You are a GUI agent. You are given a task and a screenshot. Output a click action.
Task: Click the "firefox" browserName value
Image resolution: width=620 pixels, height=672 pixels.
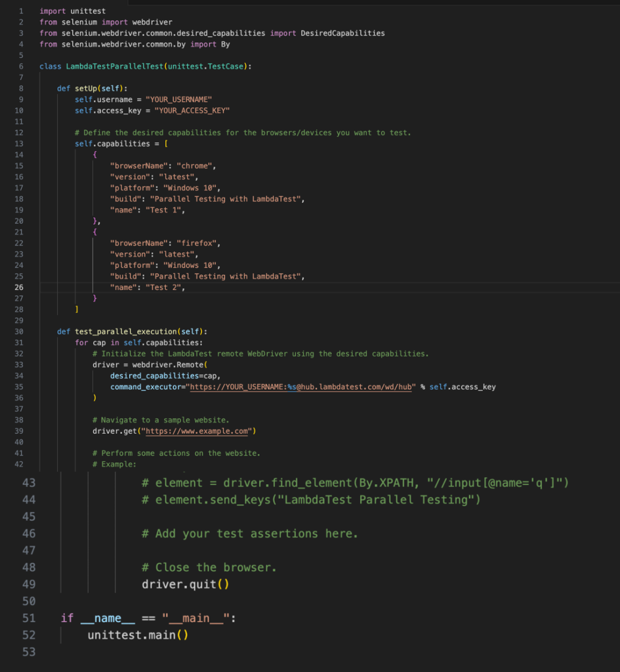[x=196, y=243]
